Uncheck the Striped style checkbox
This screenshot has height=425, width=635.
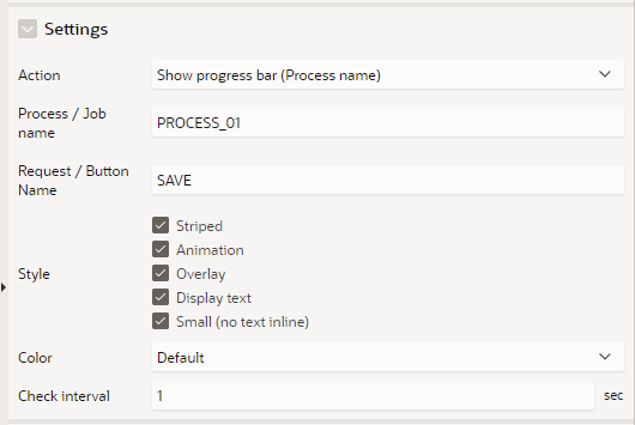(161, 225)
